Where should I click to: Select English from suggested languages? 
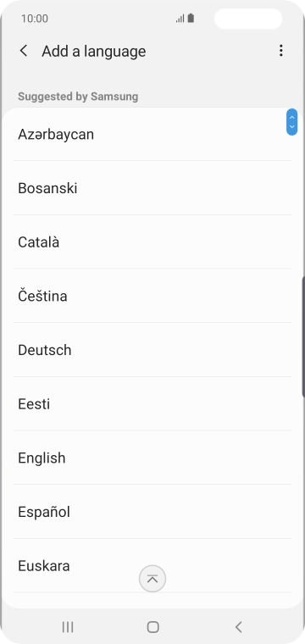tap(152, 458)
